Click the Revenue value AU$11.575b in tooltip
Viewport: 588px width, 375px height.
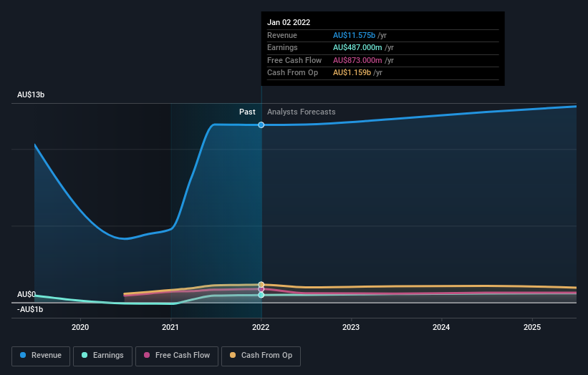click(x=354, y=35)
